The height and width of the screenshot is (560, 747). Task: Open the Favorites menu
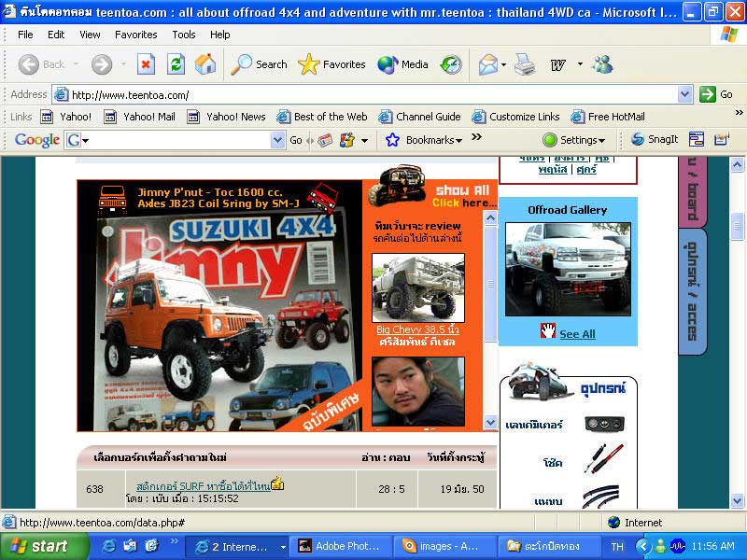[135, 35]
